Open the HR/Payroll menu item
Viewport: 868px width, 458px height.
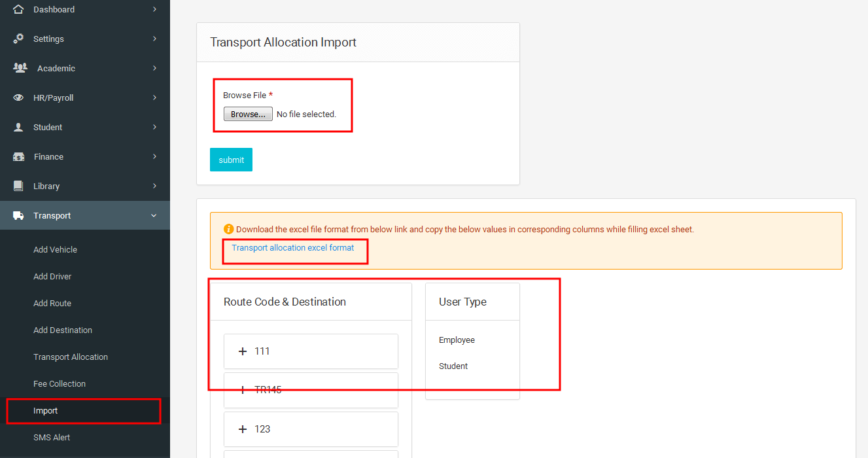(85, 97)
